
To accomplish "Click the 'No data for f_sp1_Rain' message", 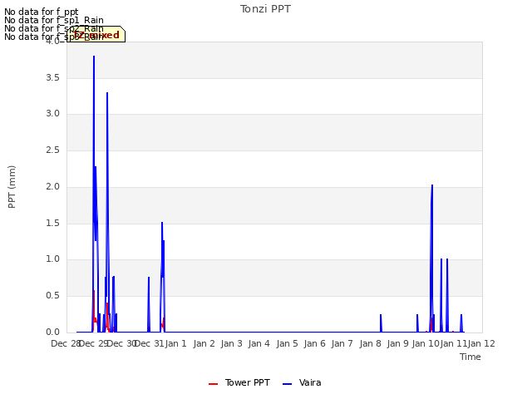I will tap(54, 20).
